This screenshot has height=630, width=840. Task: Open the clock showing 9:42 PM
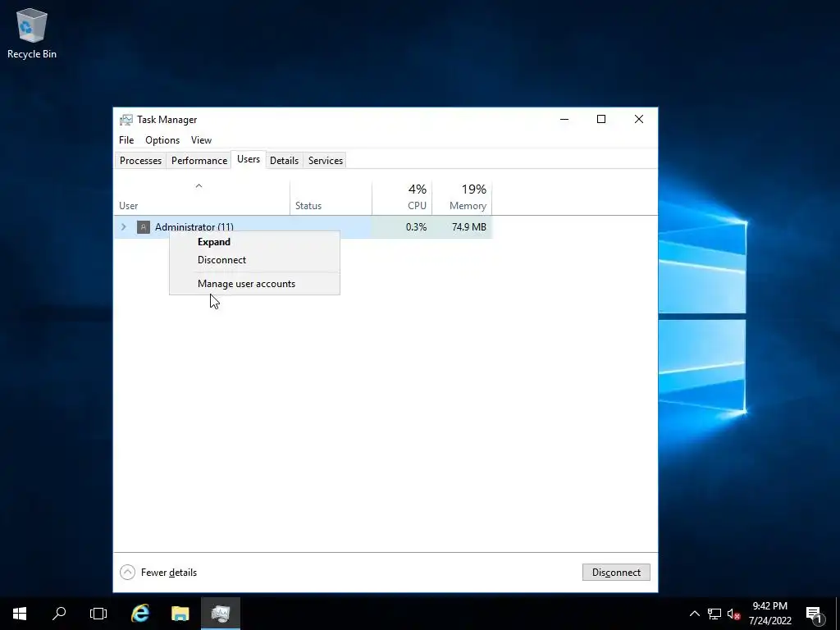point(769,614)
